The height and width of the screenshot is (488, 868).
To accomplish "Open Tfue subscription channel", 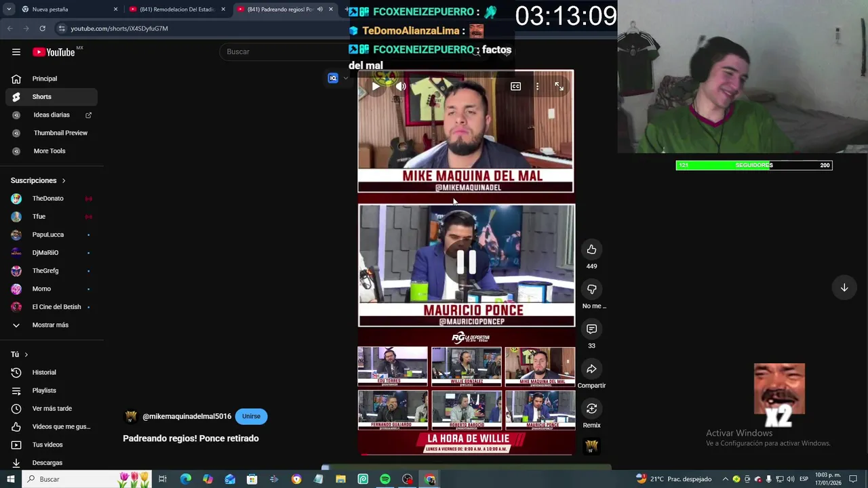I will [52, 217].
